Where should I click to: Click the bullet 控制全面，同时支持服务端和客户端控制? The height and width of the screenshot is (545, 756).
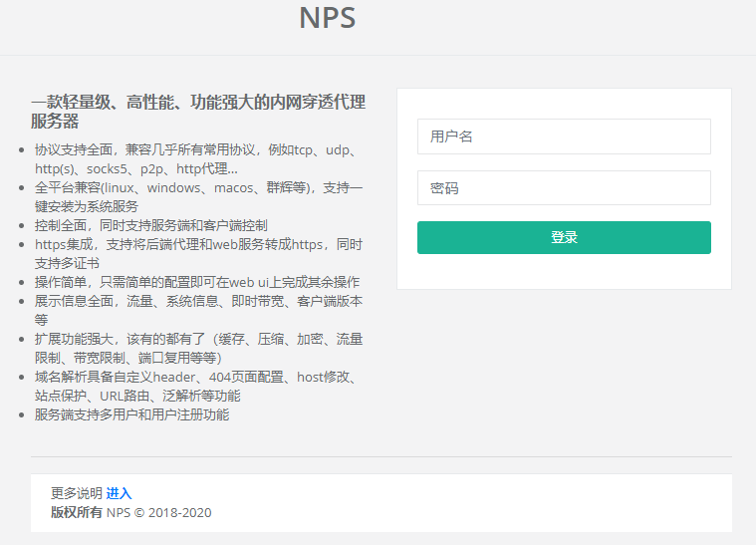pos(151,226)
